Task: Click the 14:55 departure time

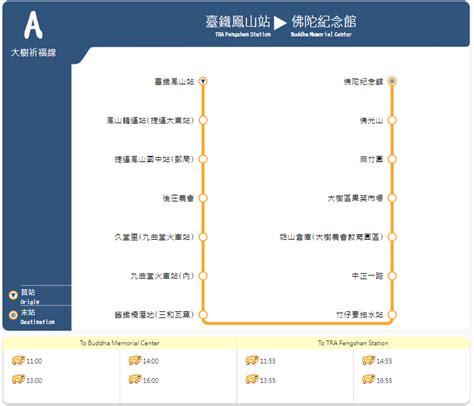Action: (x=384, y=361)
